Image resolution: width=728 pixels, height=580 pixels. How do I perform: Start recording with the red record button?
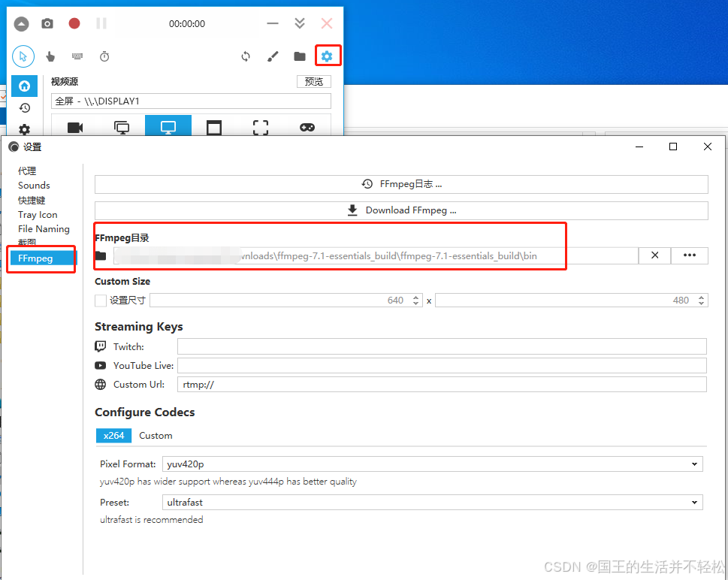click(x=74, y=23)
